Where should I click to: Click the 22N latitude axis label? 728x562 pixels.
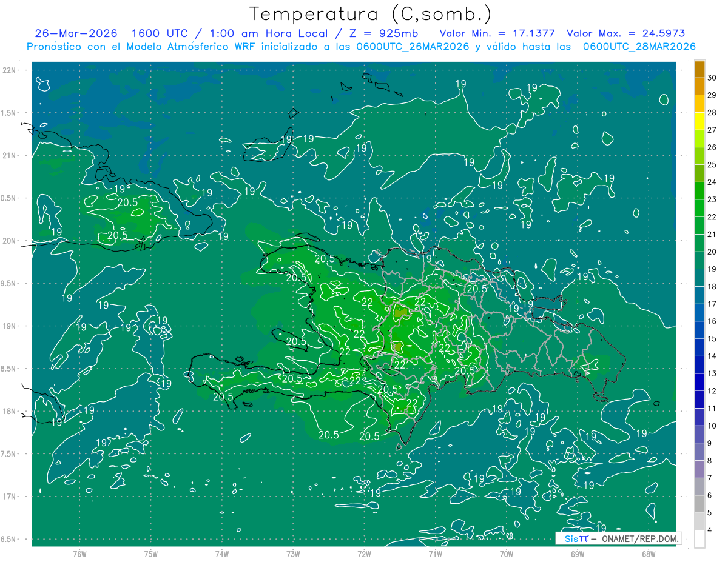(x=10, y=70)
